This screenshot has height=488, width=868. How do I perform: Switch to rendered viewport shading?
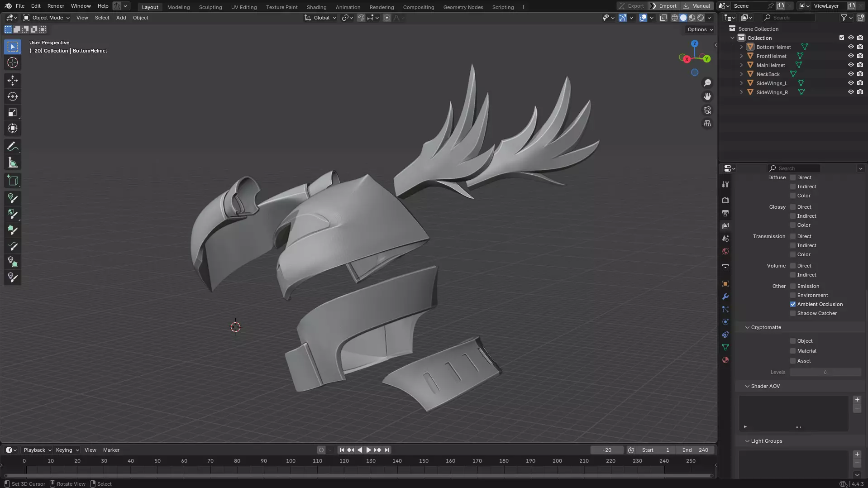pos(701,18)
